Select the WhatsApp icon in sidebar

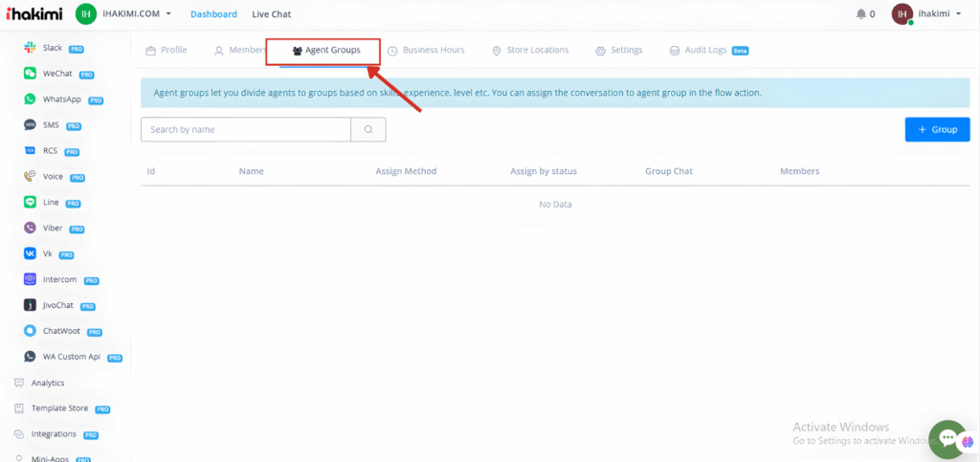[30, 99]
